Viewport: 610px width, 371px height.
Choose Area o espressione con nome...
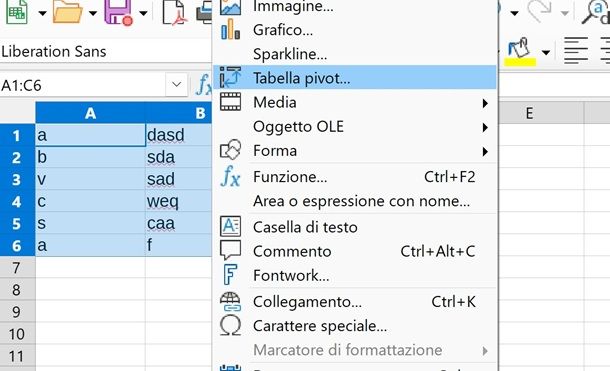click(x=355, y=201)
